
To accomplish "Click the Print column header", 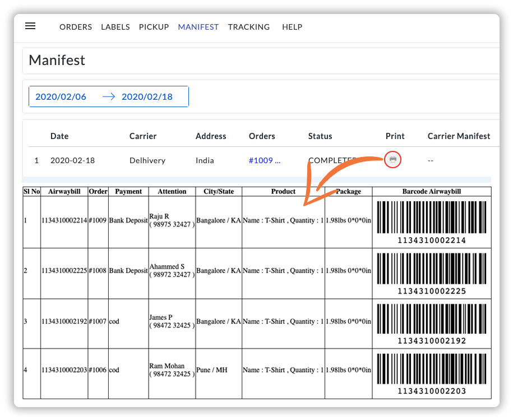I will coord(395,136).
